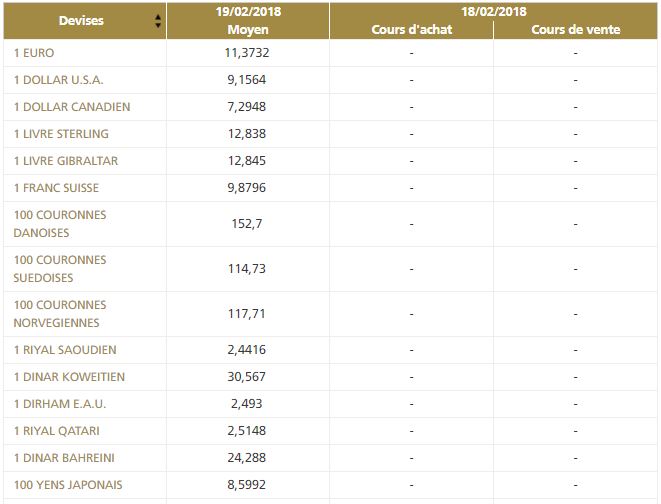Click the Devises column header

click(x=80, y=21)
